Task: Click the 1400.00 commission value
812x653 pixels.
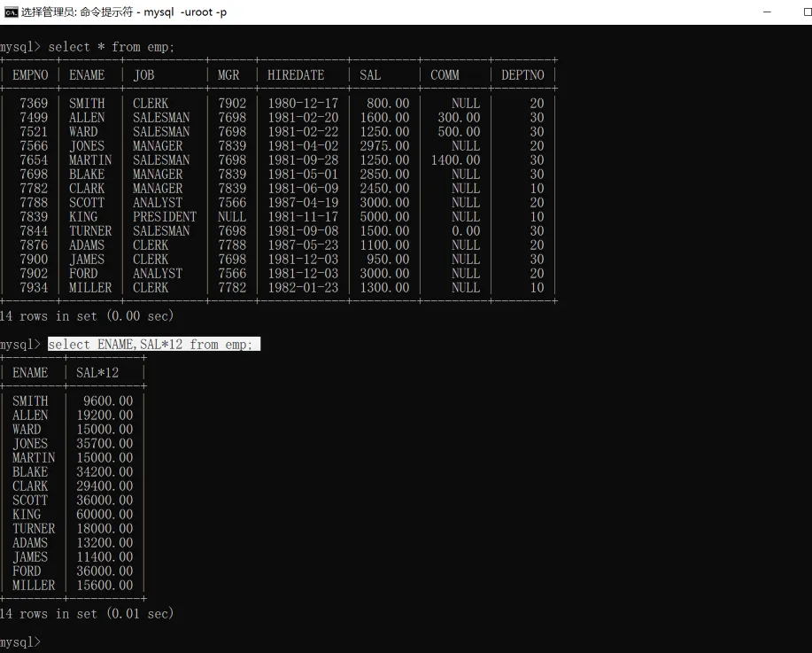Action: (455, 160)
